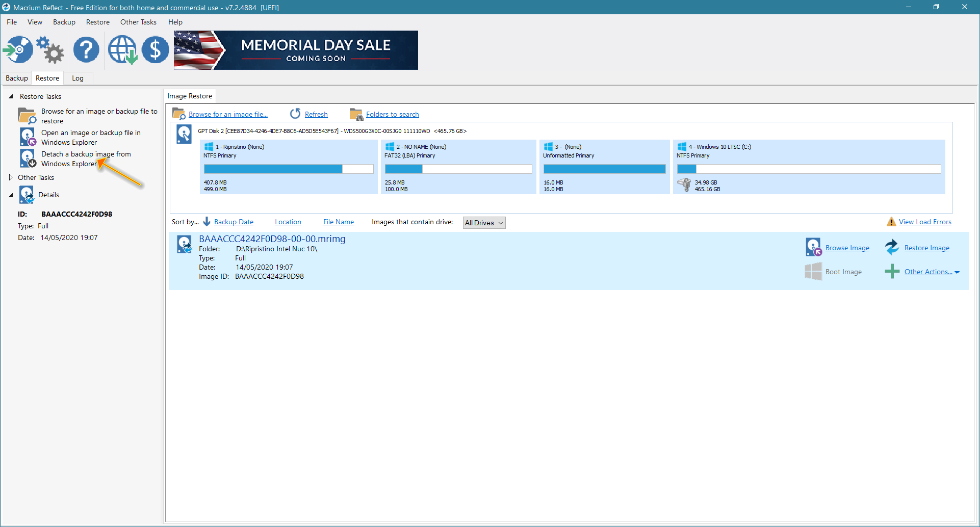This screenshot has height=527, width=980.
Task: Click the GPT Disk 2 header text
Action: tap(332, 131)
